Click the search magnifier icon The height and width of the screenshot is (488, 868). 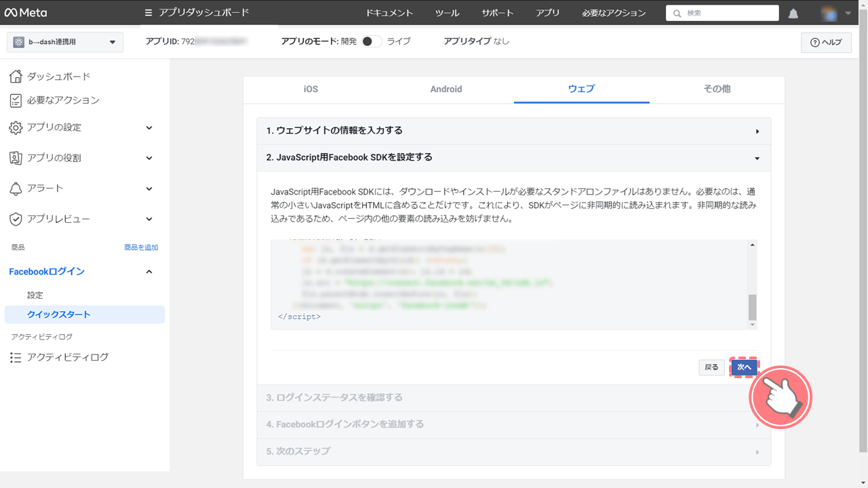click(x=677, y=13)
